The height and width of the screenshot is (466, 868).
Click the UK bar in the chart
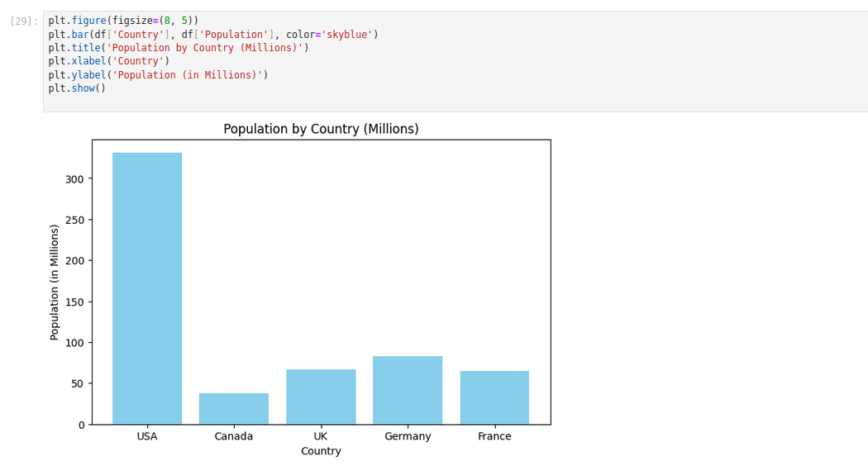click(x=321, y=397)
